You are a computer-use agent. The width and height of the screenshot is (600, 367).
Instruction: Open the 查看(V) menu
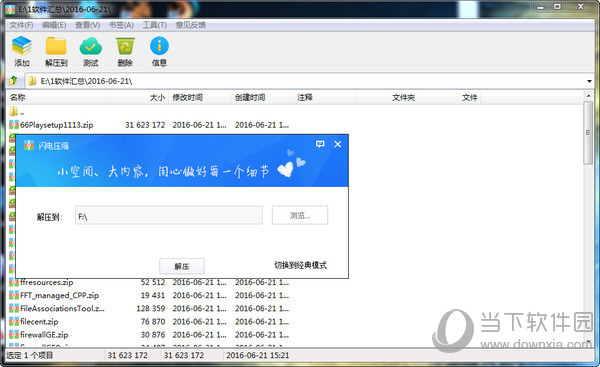(x=88, y=25)
